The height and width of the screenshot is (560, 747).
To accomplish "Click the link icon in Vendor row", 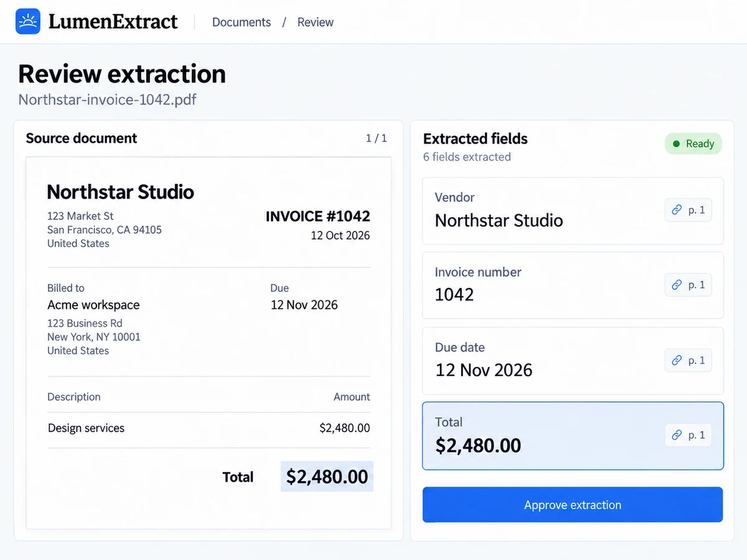I will (x=677, y=210).
